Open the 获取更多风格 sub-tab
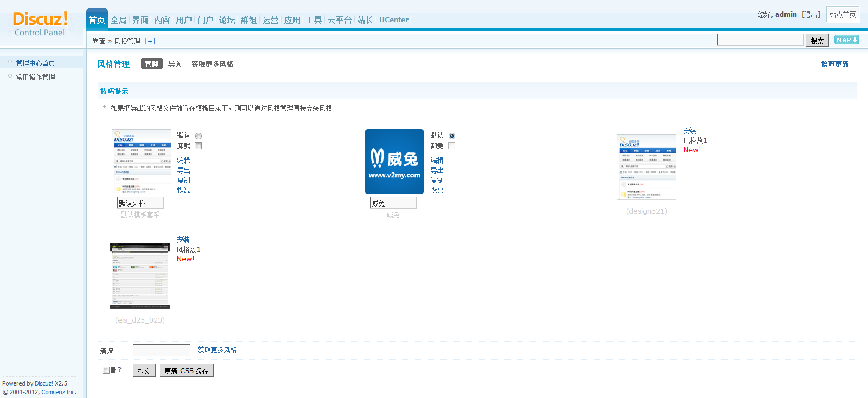The height and width of the screenshot is (398, 868). (212, 64)
